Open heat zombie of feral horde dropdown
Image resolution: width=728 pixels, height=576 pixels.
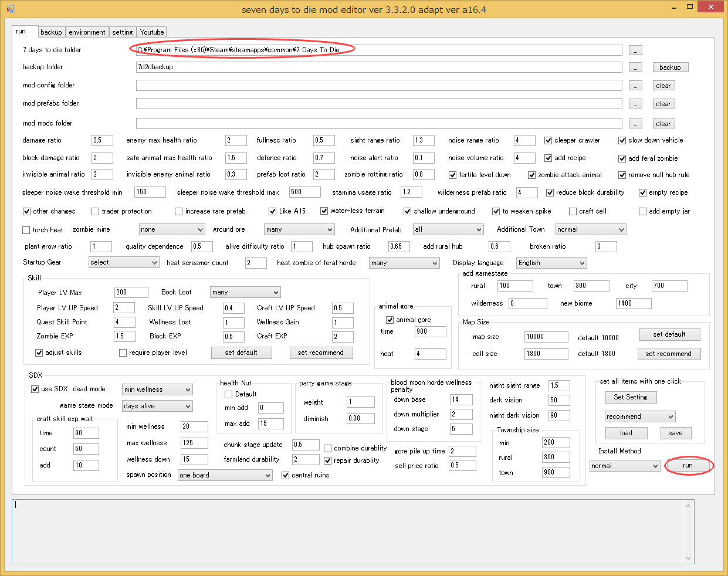(x=404, y=263)
